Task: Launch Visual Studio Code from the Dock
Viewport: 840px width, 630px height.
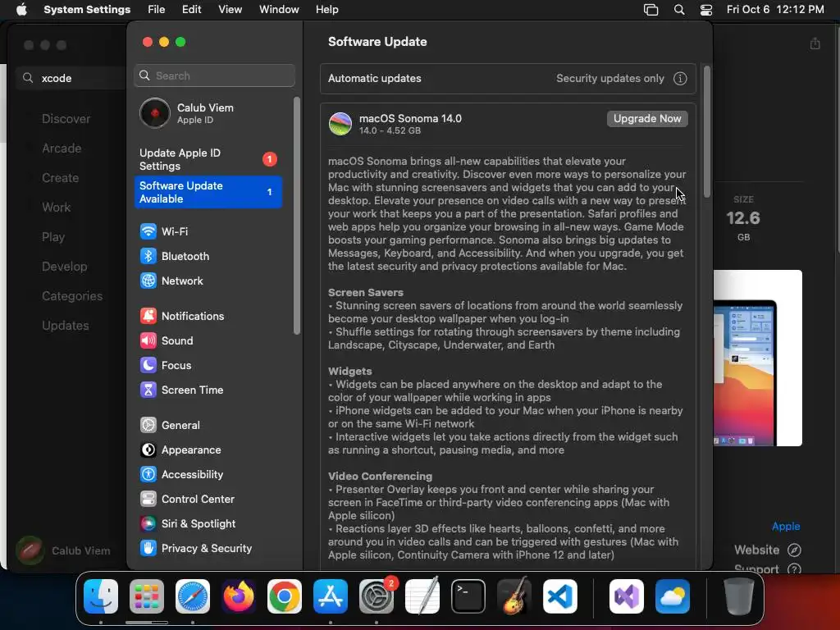Action: tap(559, 596)
